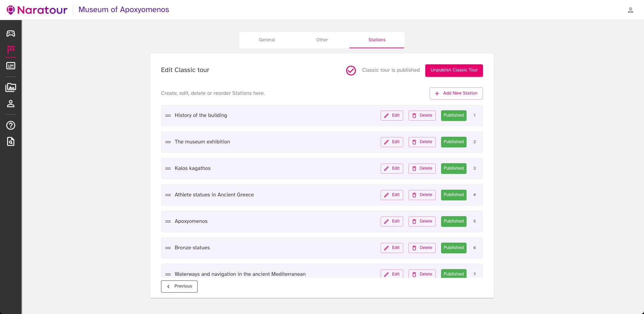Open the document search icon in sidebar
This screenshot has width=644, height=314.
[x=11, y=141]
